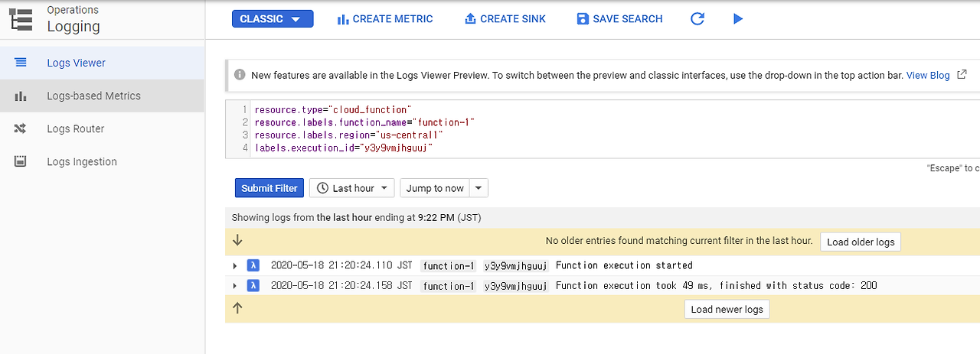Viewport: 980px width, 354px height.
Task: Open external link icon beside View Blog
Action: [x=962, y=75]
